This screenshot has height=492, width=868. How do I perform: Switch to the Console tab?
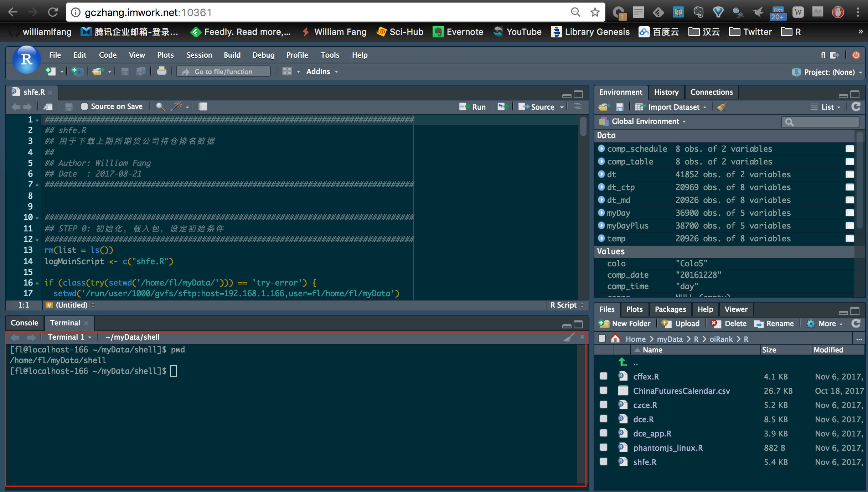point(24,323)
